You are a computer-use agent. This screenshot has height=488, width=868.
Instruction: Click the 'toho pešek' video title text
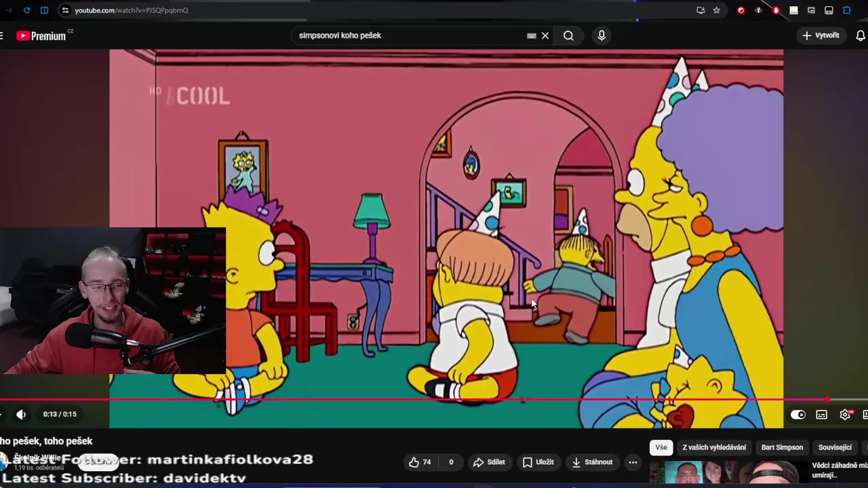68,441
